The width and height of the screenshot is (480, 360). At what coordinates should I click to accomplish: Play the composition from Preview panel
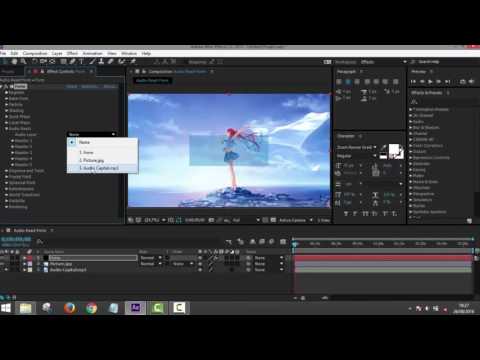(430, 81)
